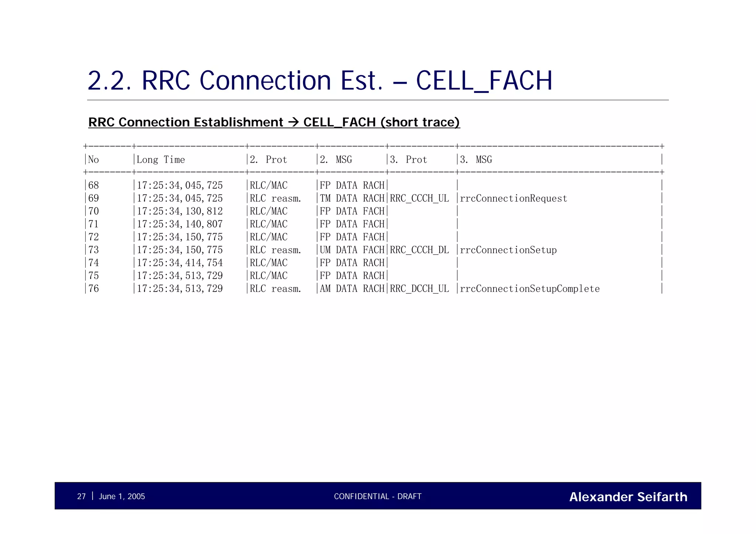Click the timestamp in row 69
756x534 pixels.
tap(180, 198)
